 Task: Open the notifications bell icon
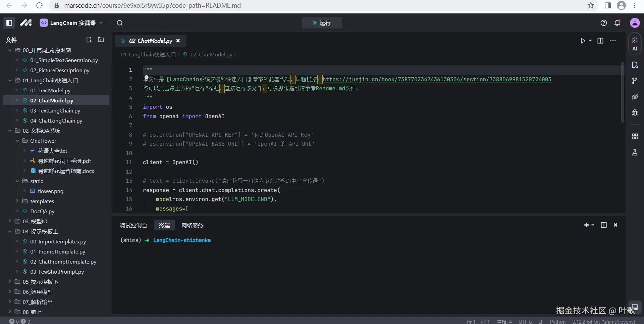[x=617, y=23]
